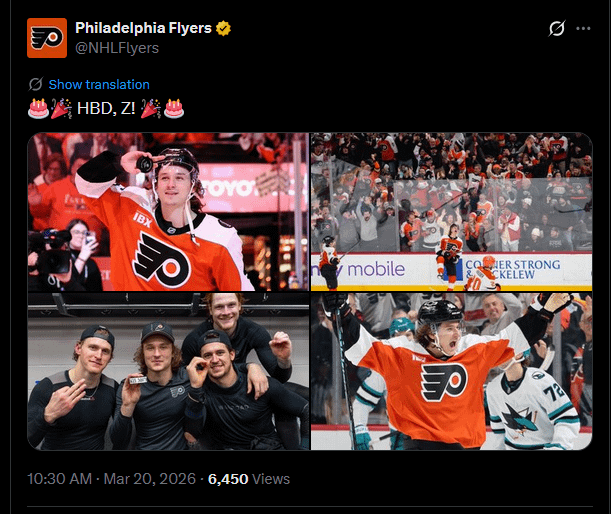This screenshot has width=611, height=514.
Task: Open photo of player holding a puck
Action: pyautogui.click(x=168, y=212)
